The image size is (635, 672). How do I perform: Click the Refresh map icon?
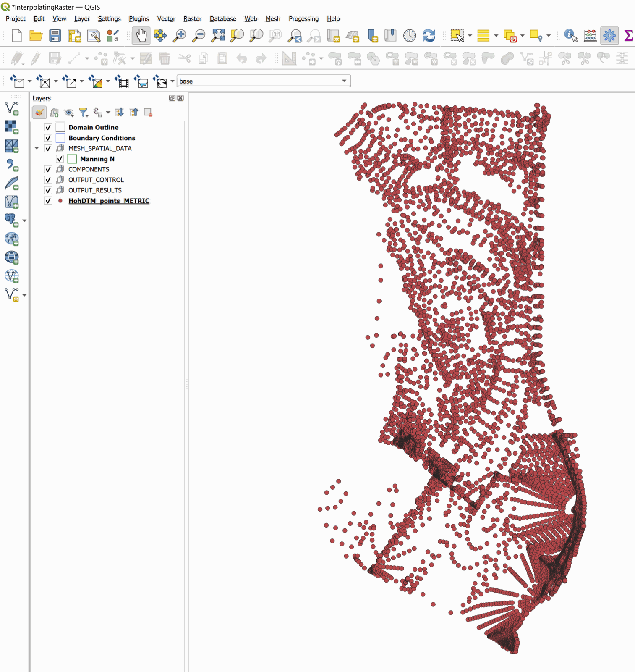[429, 36]
